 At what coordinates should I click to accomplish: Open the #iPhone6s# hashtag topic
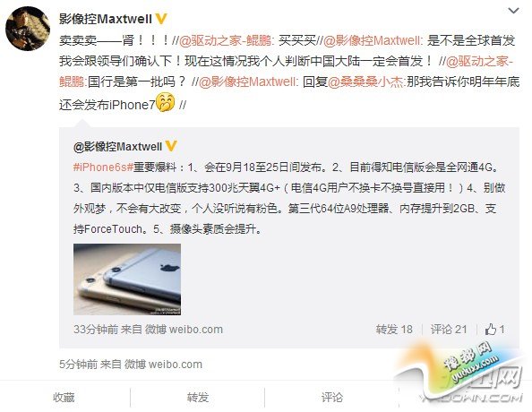point(103,167)
